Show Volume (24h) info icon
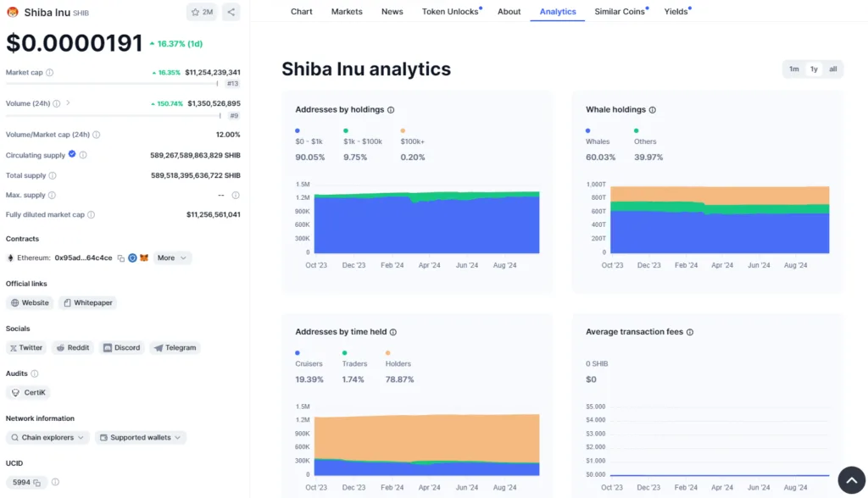Image resolution: width=868 pixels, height=498 pixels. pyautogui.click(x=57, y=103)
